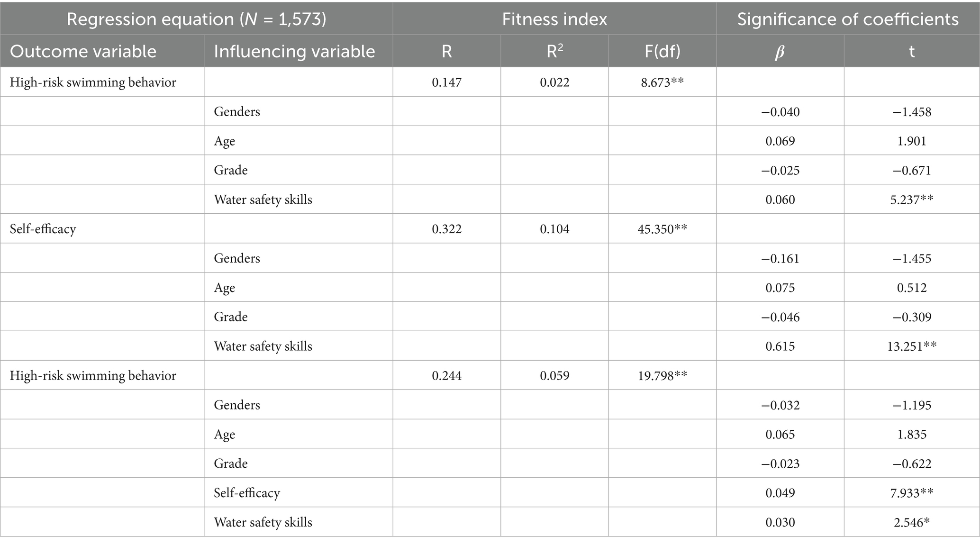Click 'Self-efficacy' in the influencing variable column
The width and height of the screenshot is (980, 545).
tap(247, 493)
